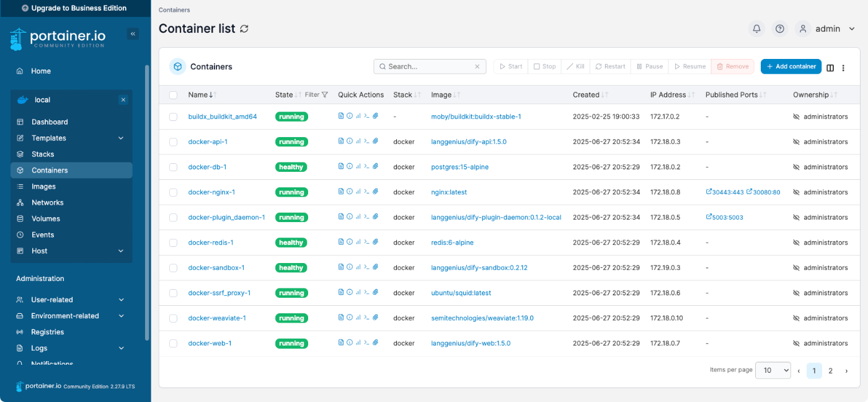Open logs quick action for docker-api-1

[x=341, y=141]
